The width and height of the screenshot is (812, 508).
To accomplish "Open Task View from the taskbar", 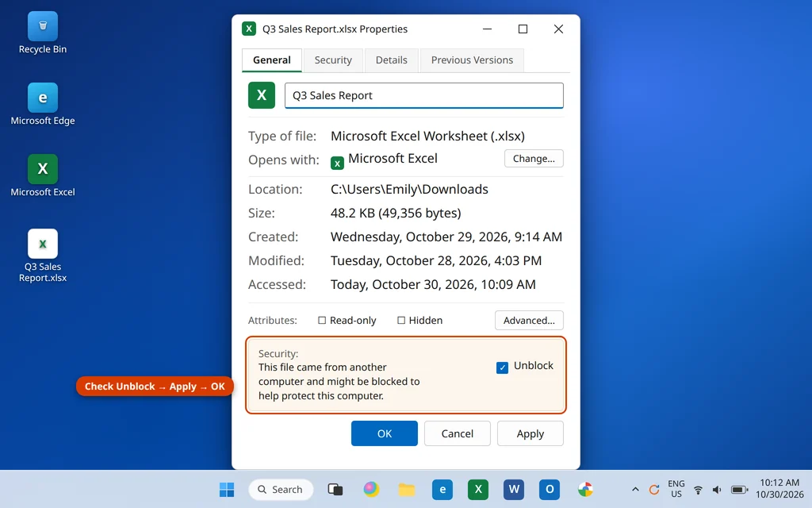I will coord(335,489).
